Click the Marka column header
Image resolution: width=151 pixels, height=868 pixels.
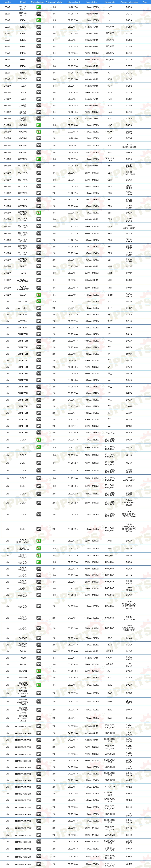click(x=7, y=2)
